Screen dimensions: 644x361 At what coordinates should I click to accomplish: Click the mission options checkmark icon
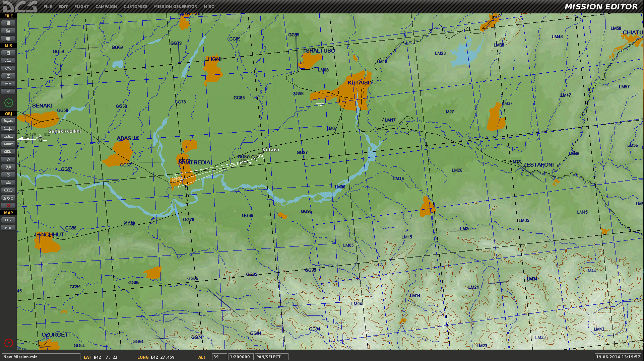[x=8, y=91]
